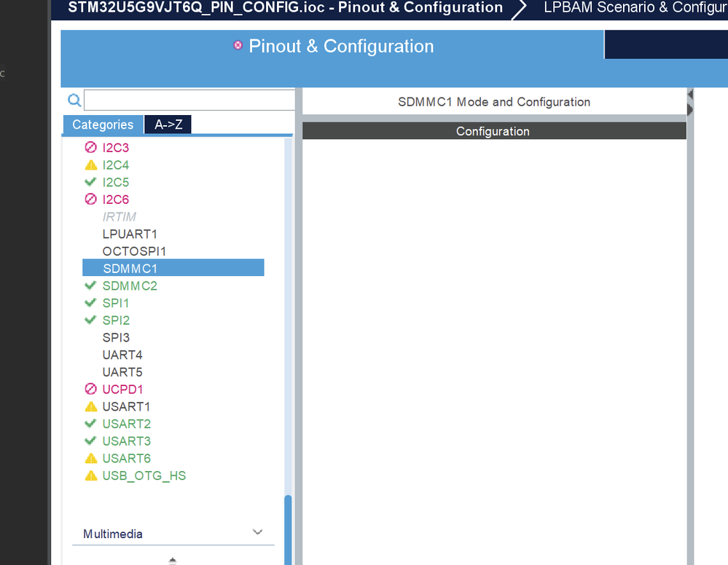
Task: Switch to the Categories tab
Action: coord(103,125)
